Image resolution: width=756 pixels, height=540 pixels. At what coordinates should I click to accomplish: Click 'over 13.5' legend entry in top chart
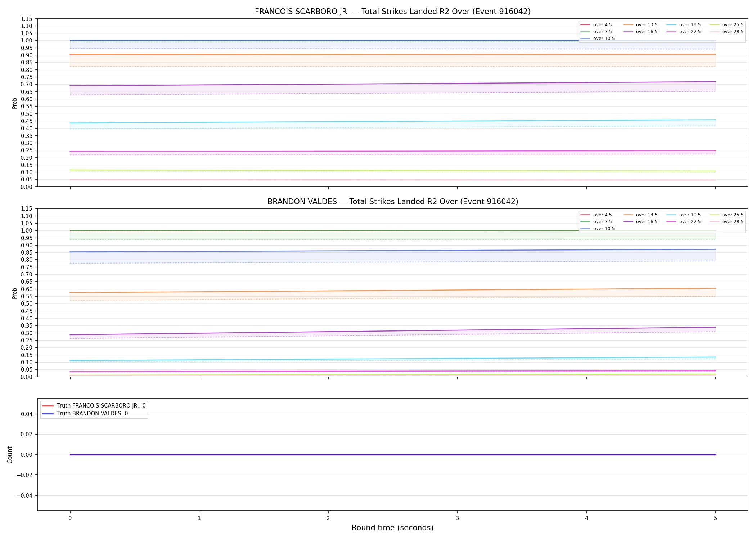(x=640, y=25)
